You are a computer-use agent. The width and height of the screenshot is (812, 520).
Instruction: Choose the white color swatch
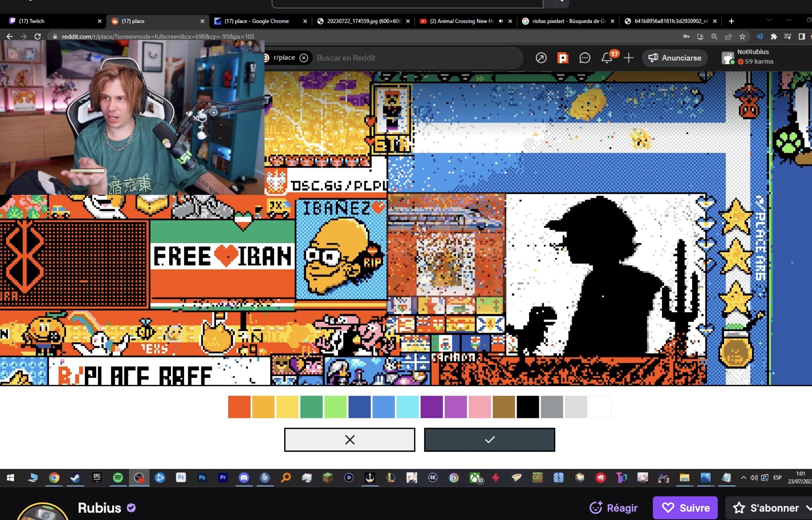600,407
